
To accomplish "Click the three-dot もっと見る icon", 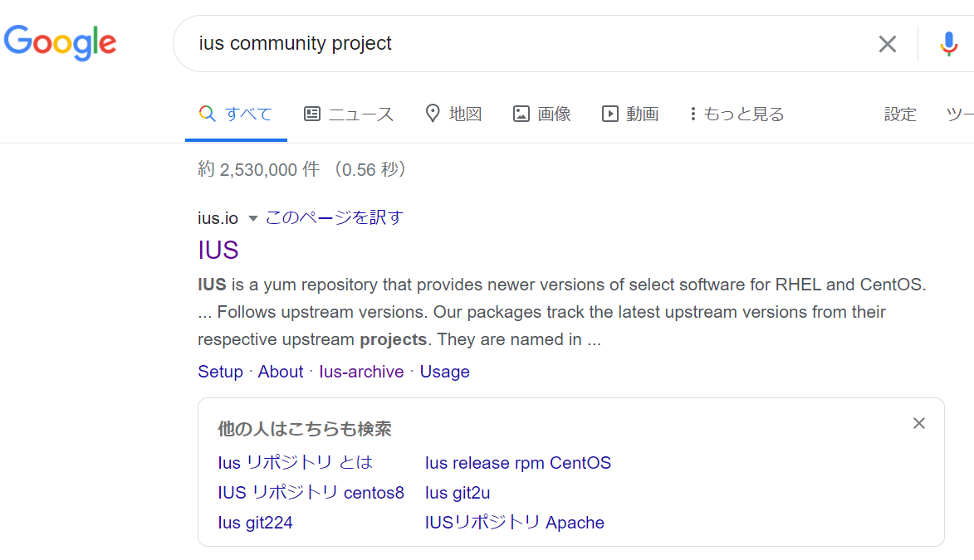I will point(693,114).
